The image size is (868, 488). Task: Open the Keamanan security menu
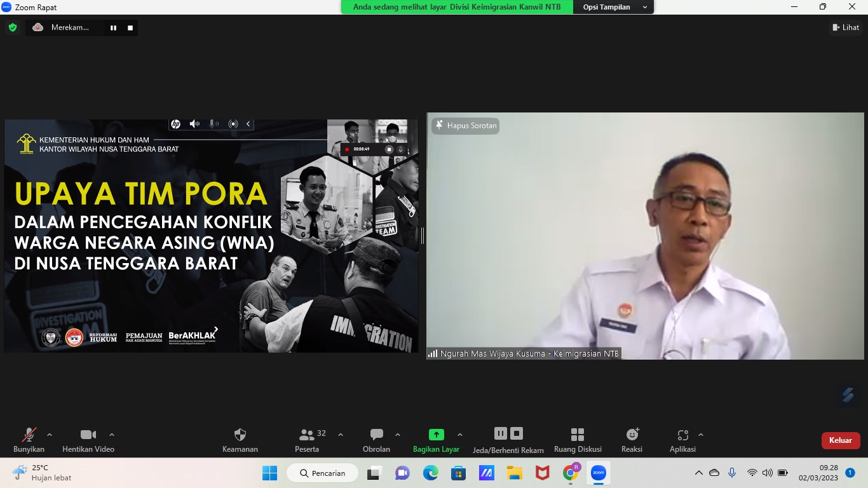coord(240,440)
